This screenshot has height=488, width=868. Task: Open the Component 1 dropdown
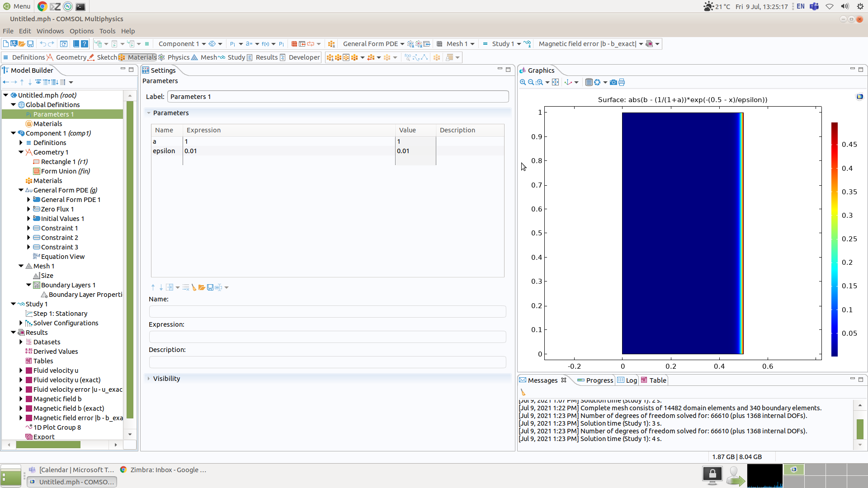tap(203, 44)
